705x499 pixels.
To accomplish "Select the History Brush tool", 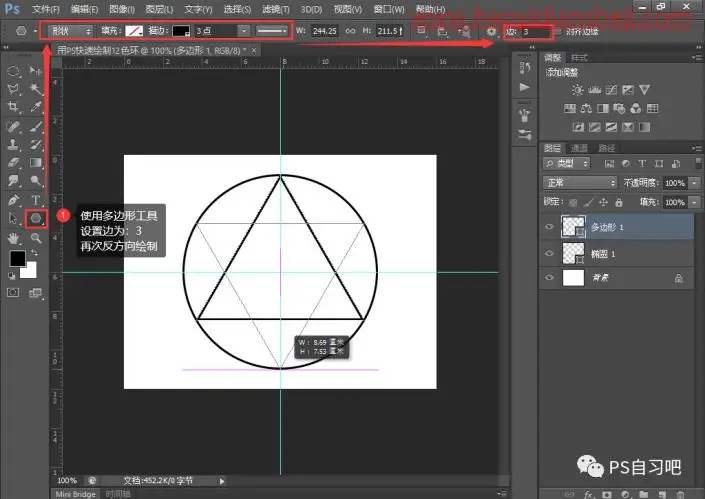I will (x=35, y=145).
